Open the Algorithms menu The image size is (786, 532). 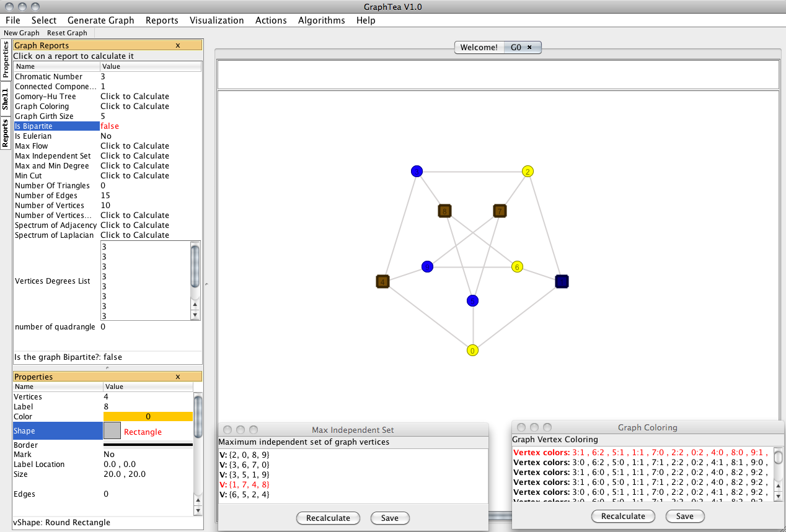[x=321, y=20]
